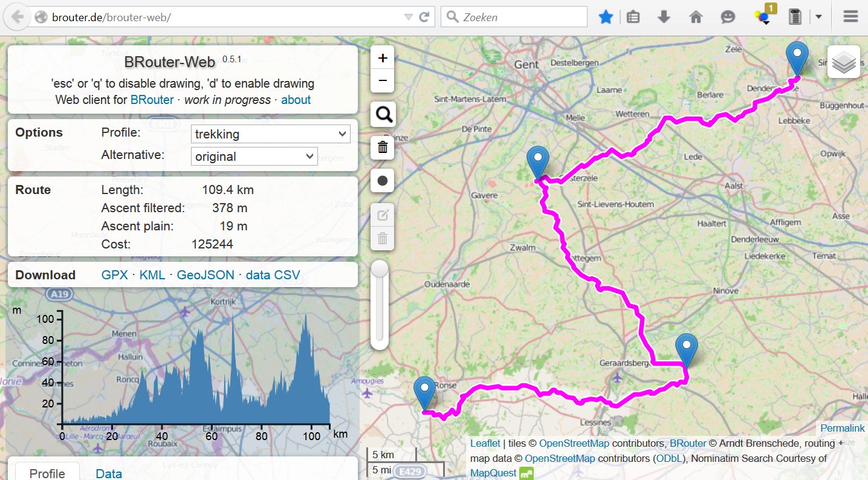Click the MapQuest logo icon
The width and height of the screenshot is (868, 480).
pos(526,473)
